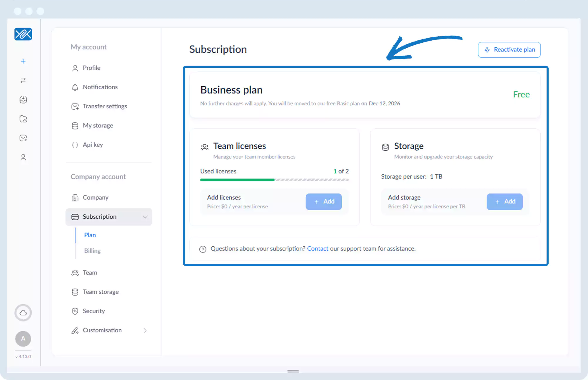
Task: Click the used licenses progress bar
Action: pyautogui.click(x=274, y=180)
